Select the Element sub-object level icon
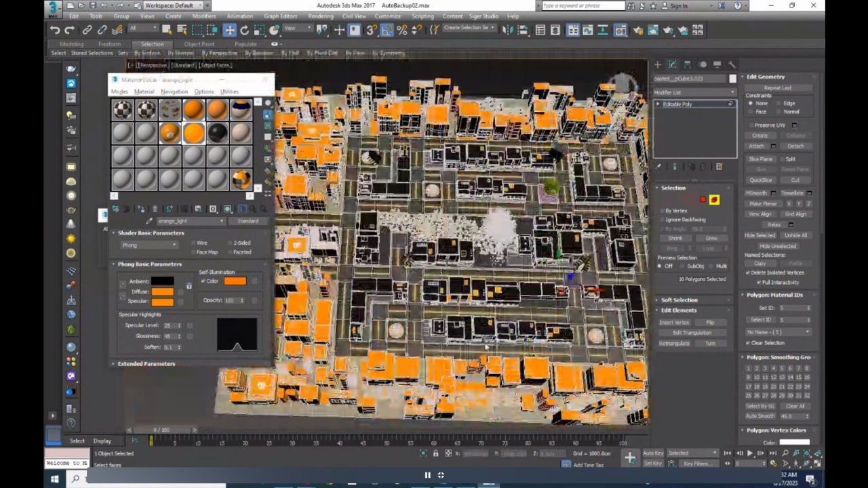868x488 pixels. point(714,199)
